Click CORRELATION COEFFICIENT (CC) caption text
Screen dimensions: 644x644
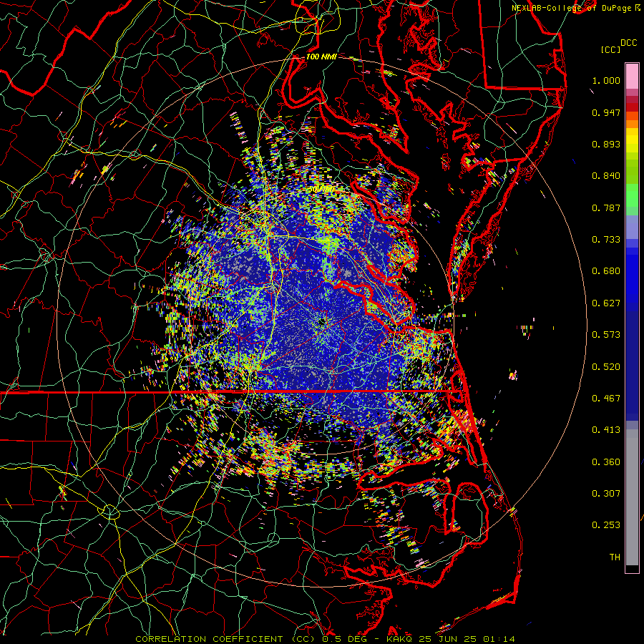tap(224, 639)
